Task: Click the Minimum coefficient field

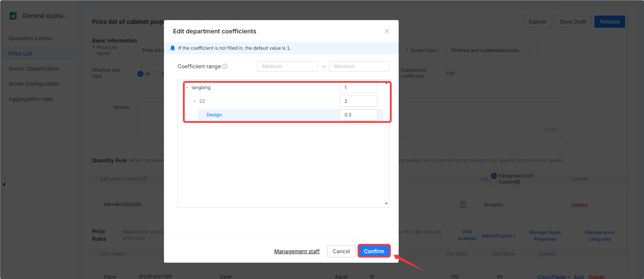Action: 288,66
